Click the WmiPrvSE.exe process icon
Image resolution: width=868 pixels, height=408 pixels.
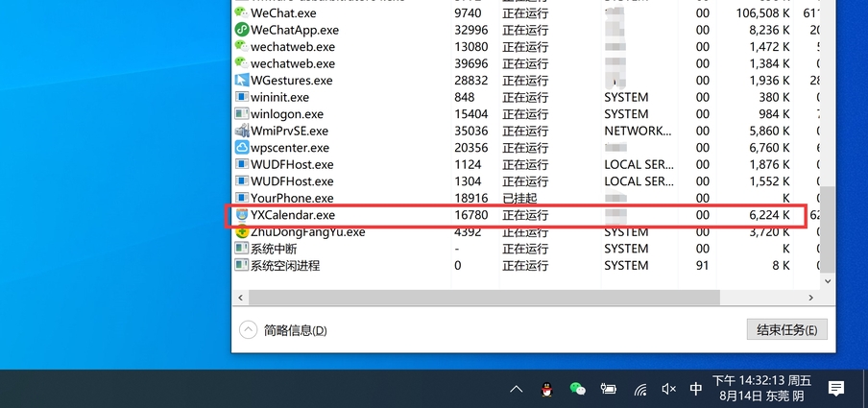[x=242, y=131]
